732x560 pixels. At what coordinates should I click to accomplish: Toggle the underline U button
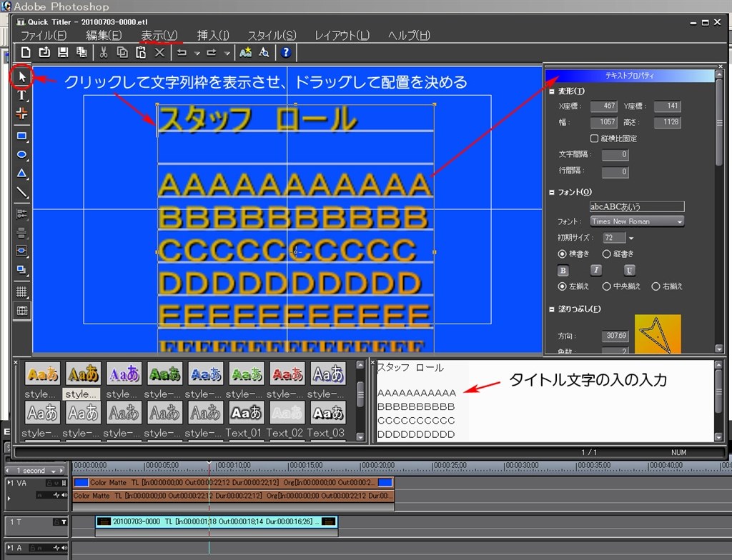629,270
